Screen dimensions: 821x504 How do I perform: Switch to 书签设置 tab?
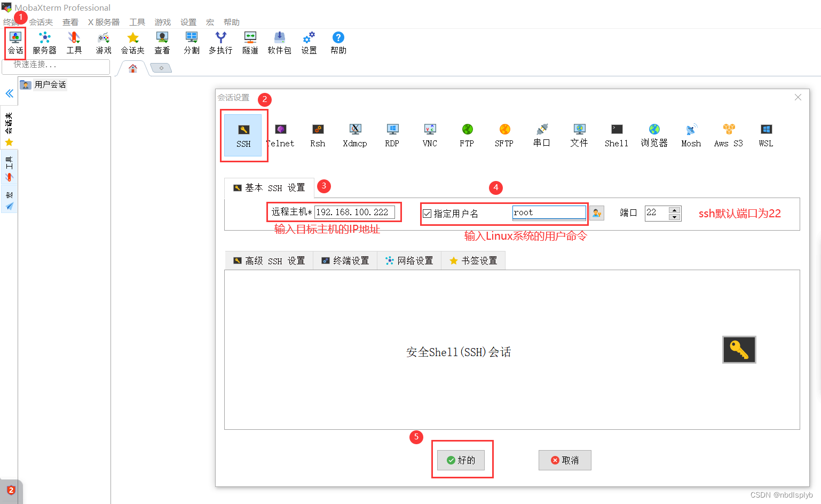pos(473,261)
